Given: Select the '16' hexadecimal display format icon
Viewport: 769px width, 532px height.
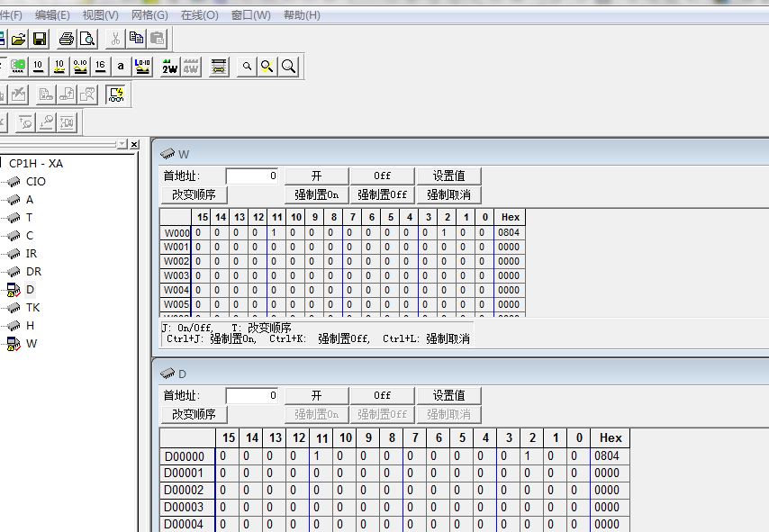Looking at the screenshot, I should [100, 66].
